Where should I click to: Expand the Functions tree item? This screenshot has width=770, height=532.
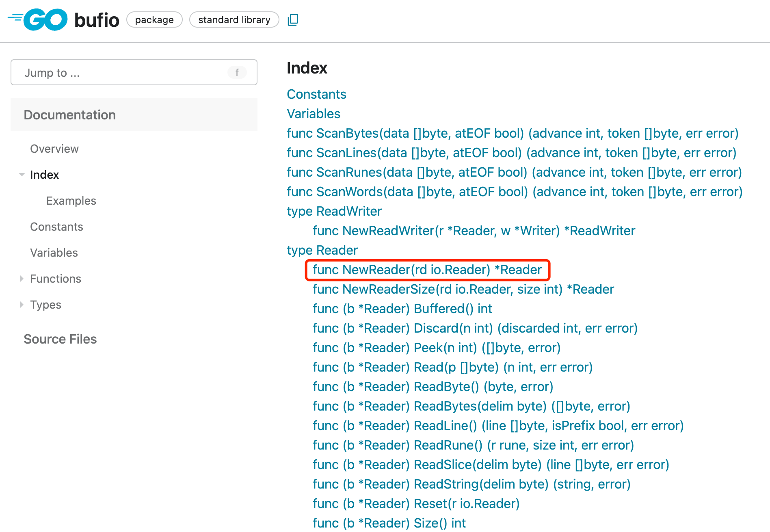coord(22,279)
